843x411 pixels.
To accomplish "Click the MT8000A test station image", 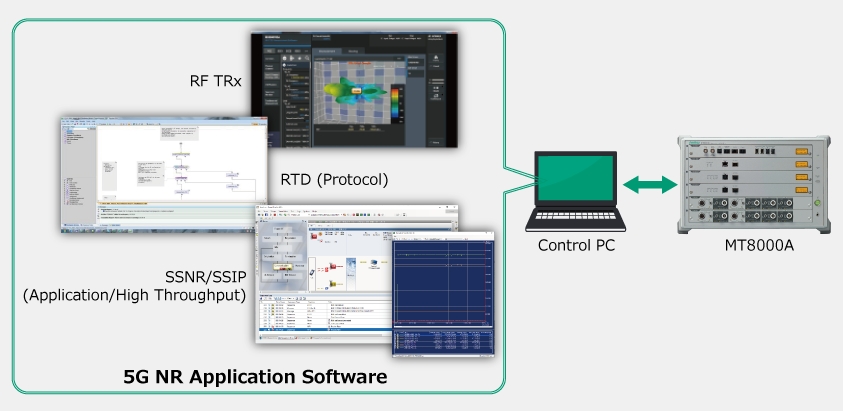I will (753, 184).
